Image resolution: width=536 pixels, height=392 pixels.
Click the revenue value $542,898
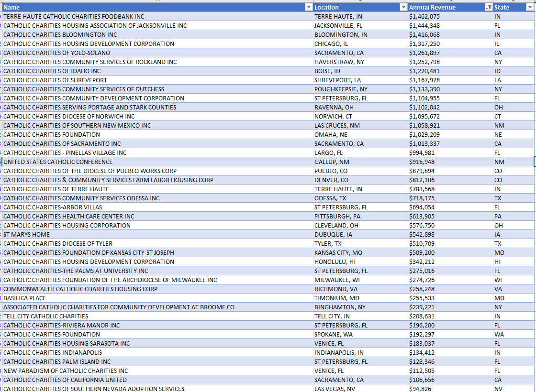450,235
